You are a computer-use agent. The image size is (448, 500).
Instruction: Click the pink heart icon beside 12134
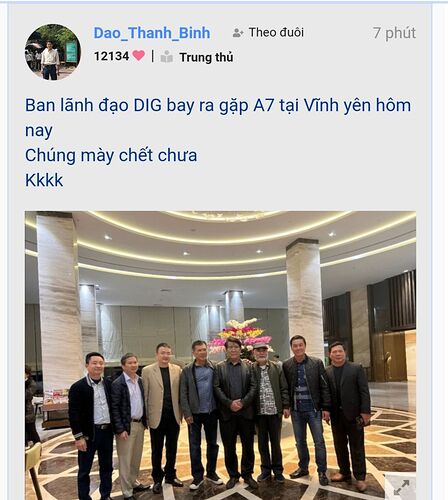pos(138,55)
